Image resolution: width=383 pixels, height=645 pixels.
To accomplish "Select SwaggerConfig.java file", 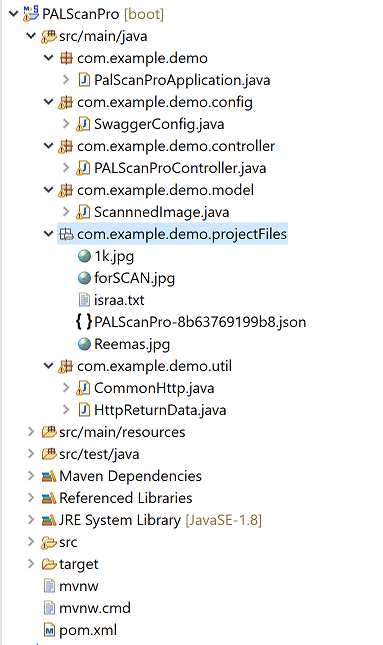I will 159,124.
